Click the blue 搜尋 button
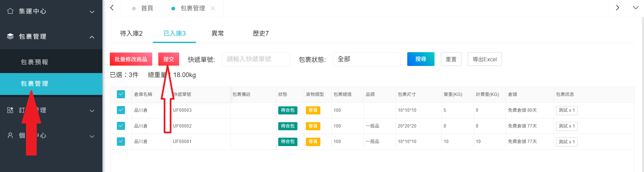The image size is (644, 172). pos(420,59)
